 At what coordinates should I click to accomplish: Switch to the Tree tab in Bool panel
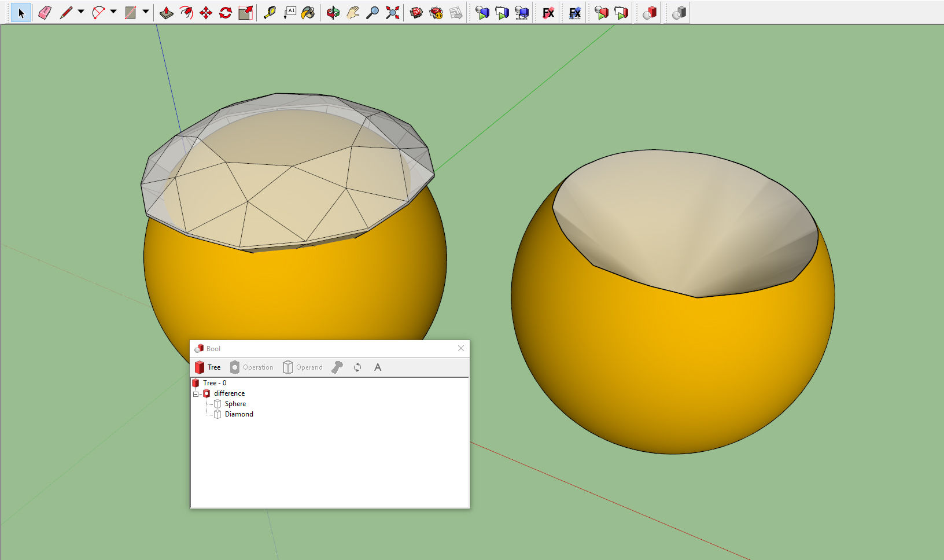pos(208,367)
